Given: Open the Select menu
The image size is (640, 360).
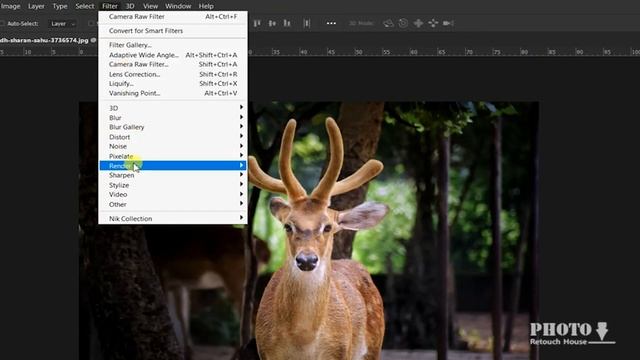Looking at the screenshot, I should [84, 6].
